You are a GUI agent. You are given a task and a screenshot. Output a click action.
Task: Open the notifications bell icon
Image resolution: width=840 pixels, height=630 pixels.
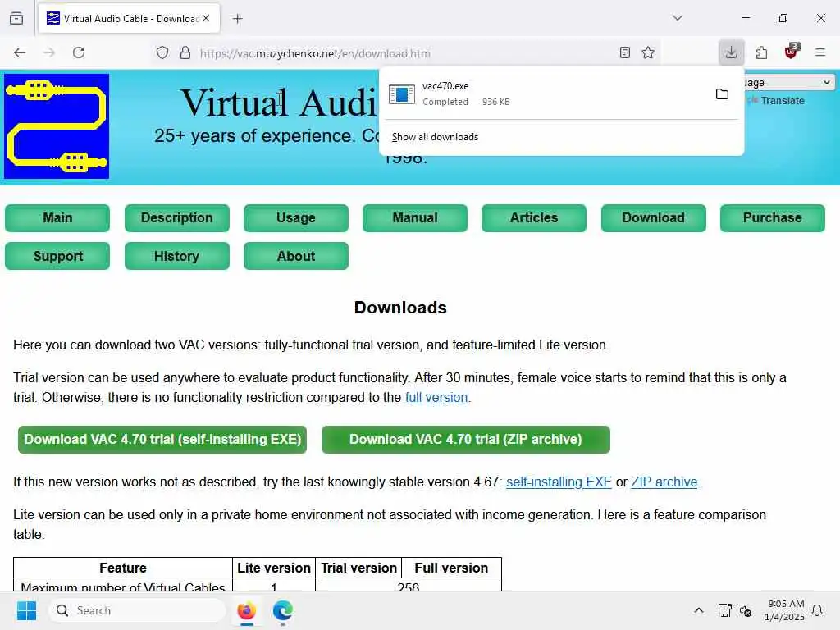pyautogui.click(x=817, y=610)
